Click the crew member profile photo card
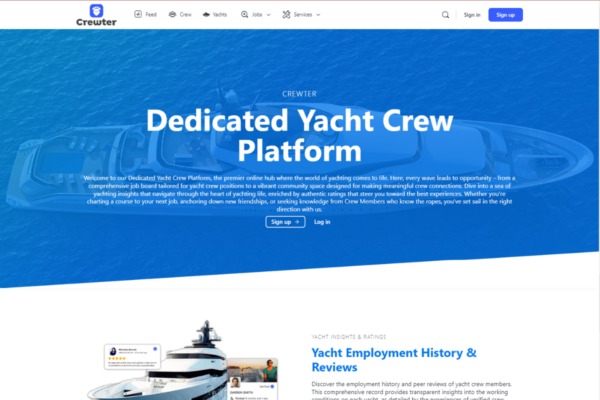 click(x=253, y=379)
